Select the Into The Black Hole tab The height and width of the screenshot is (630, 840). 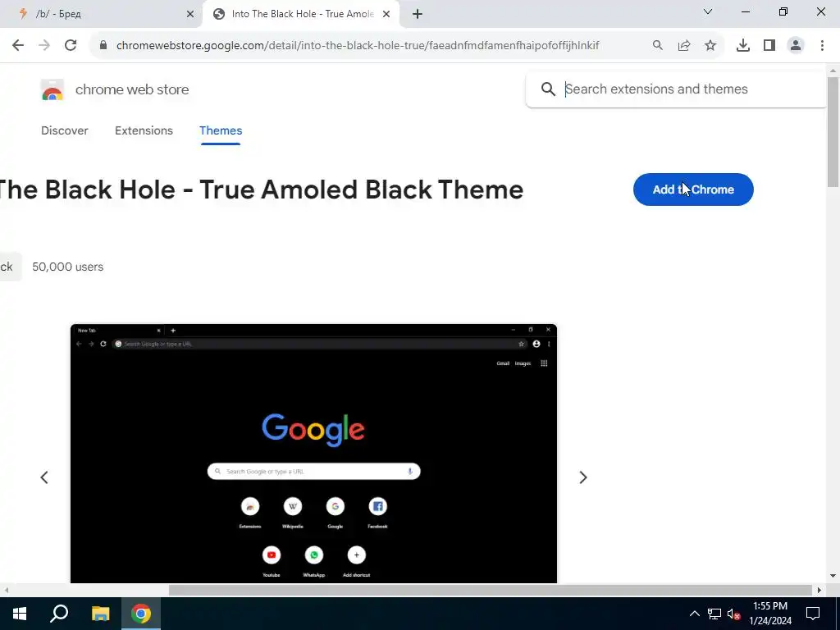point(301,14)
